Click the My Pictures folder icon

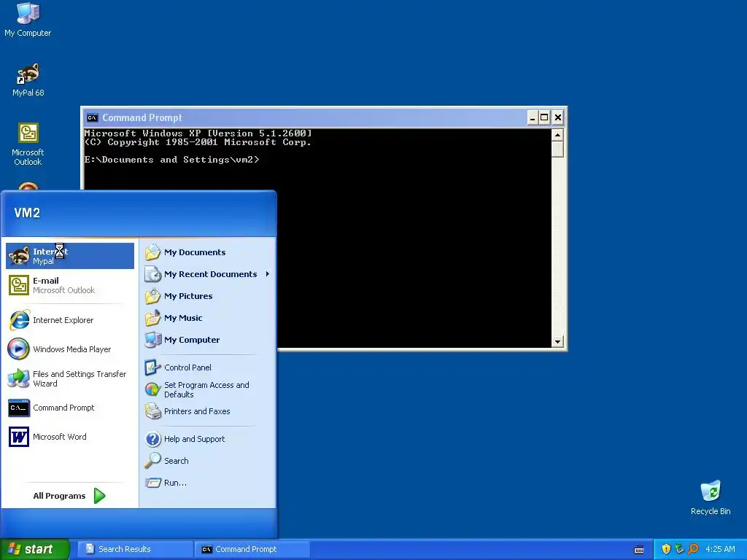(x=153, y=296)
